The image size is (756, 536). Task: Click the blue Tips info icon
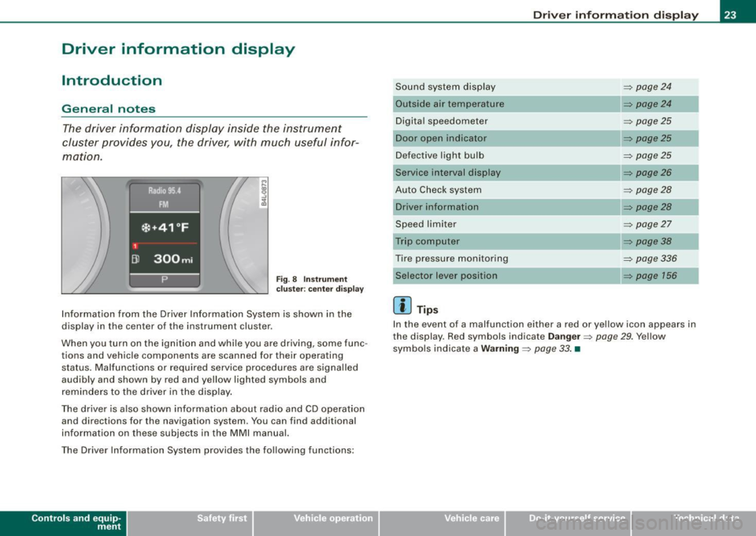[402, 305]
